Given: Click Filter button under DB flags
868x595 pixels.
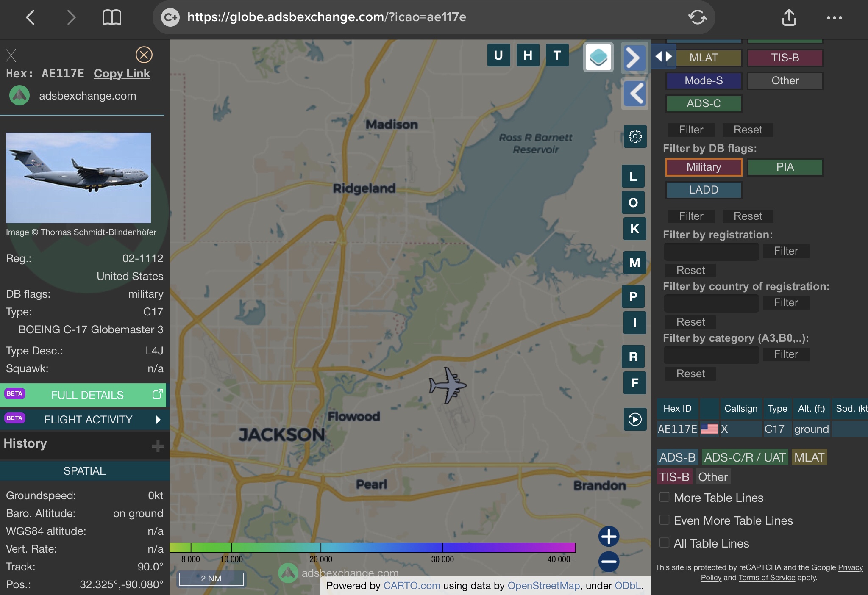Looking at the screenshot, I should tap(691, 216).
